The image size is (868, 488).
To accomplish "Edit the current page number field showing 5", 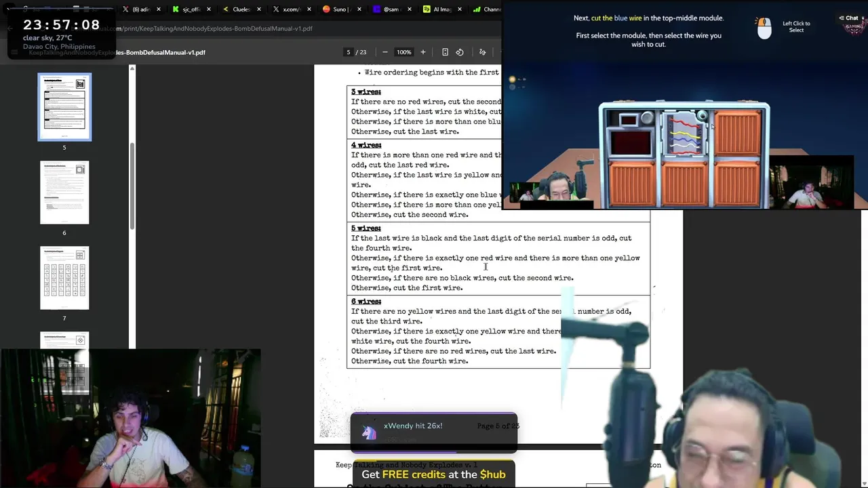I will (349, 52).
